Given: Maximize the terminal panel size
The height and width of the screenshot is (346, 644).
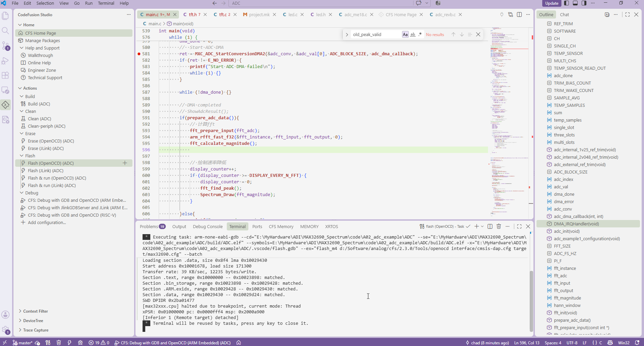Looking at the screenshot, I should pos(519,226).
